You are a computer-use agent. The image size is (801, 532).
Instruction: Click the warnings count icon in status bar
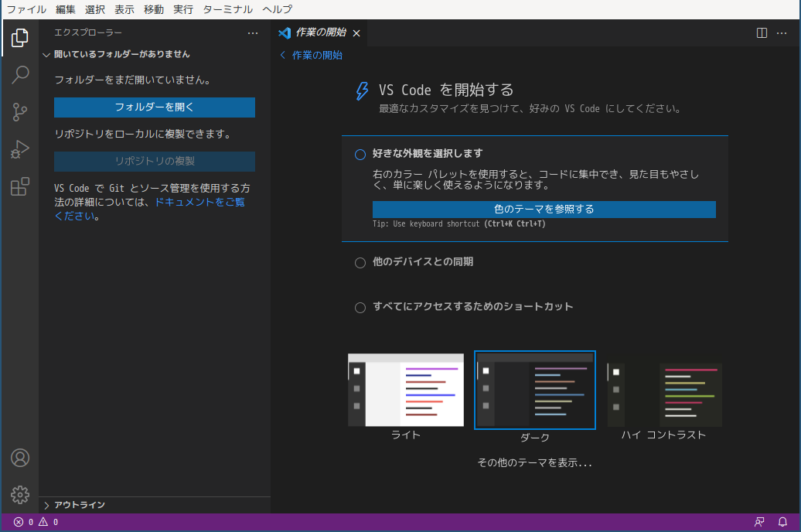click(43, 522)
